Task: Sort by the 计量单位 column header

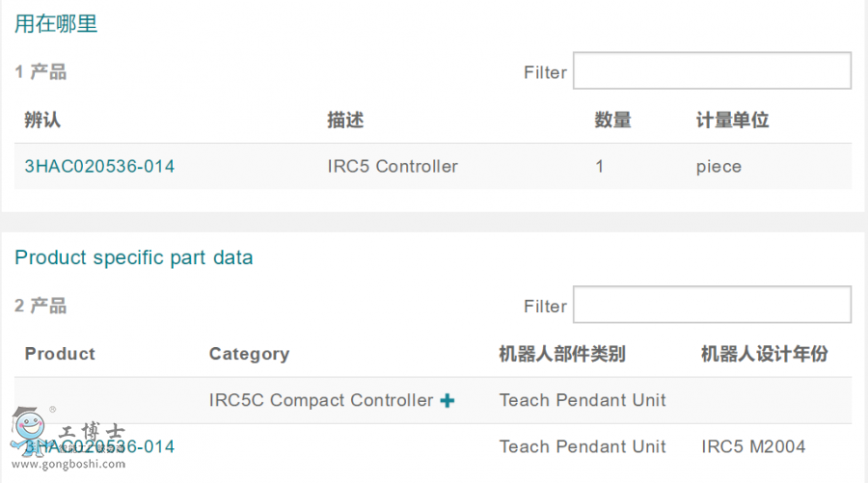Action: coord(732,121)
